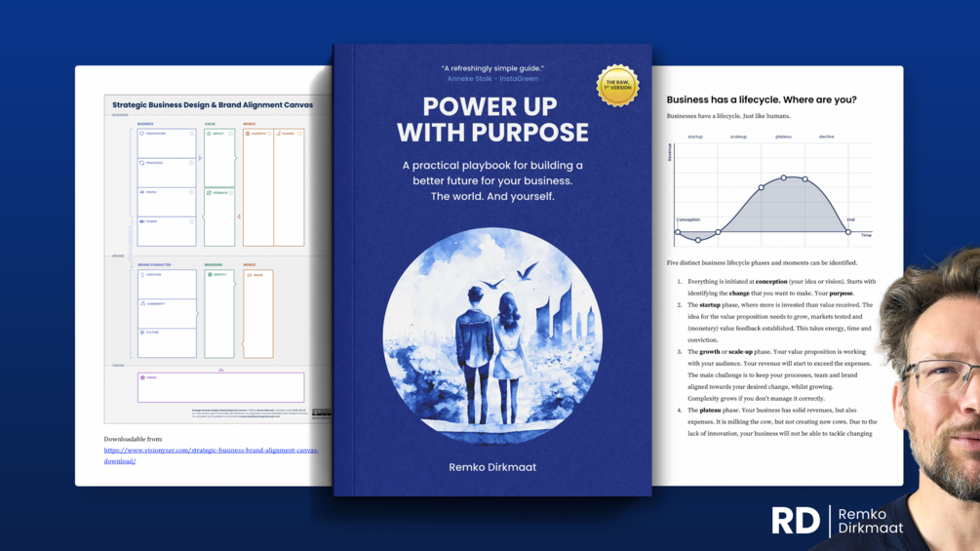Screen dimensions: 980x551
Task: Click bold word 'plateau' in list item 4
Action: click(x=710, y=411)
